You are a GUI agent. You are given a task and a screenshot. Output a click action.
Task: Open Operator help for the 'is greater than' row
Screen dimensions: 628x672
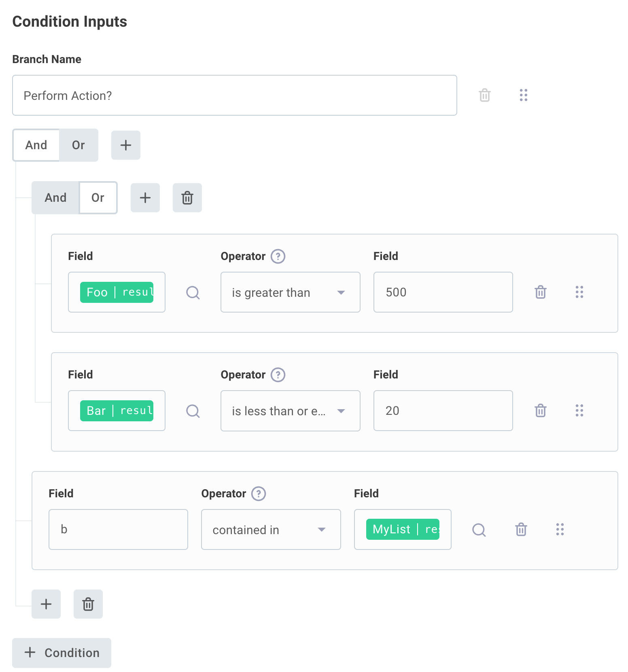coord(278,256)
